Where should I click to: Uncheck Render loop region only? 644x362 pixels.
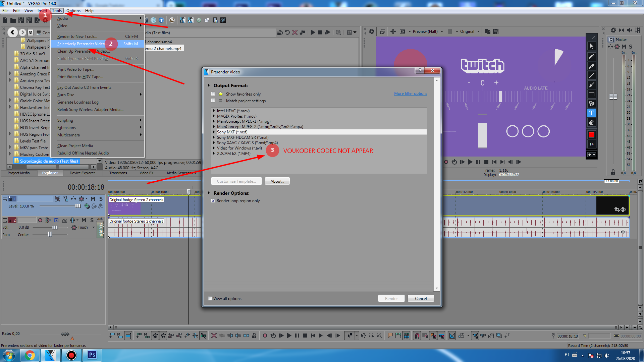pyautogui.click(x=213, y=201)
